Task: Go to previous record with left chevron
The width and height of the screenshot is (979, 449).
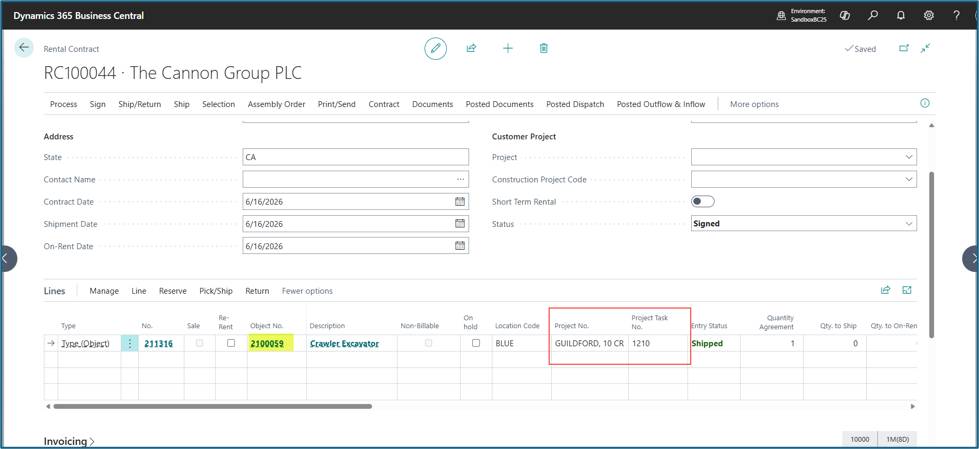Action: (x=7, y=259)
